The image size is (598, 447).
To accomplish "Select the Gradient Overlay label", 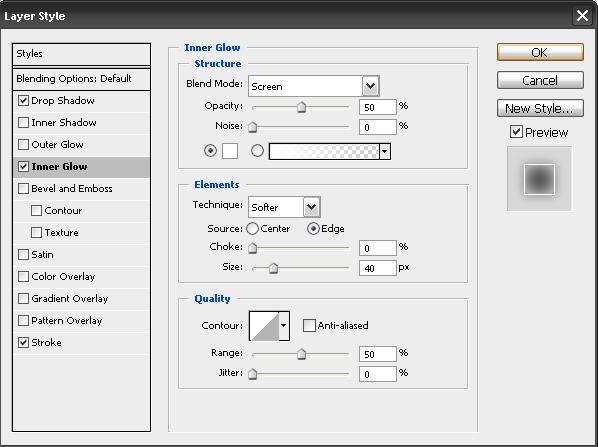I will point(70,299).
